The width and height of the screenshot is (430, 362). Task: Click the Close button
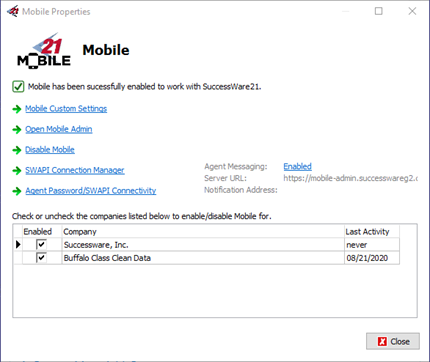(393, 341)
